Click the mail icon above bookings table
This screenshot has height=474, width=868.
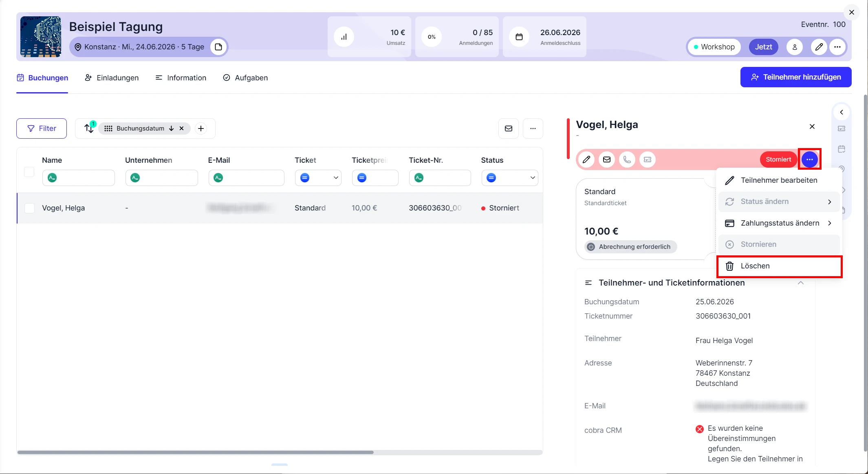(x=509, y=128)
